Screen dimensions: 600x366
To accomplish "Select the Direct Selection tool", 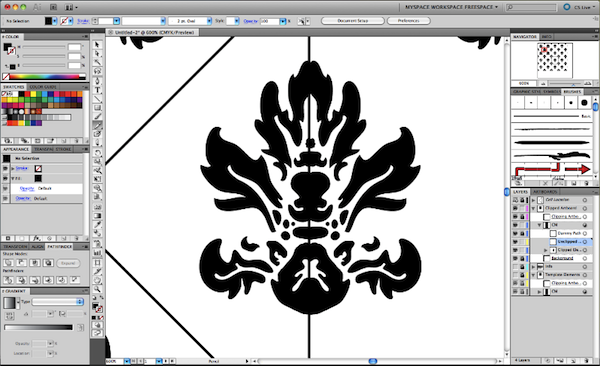I will [x=97, y=54].
